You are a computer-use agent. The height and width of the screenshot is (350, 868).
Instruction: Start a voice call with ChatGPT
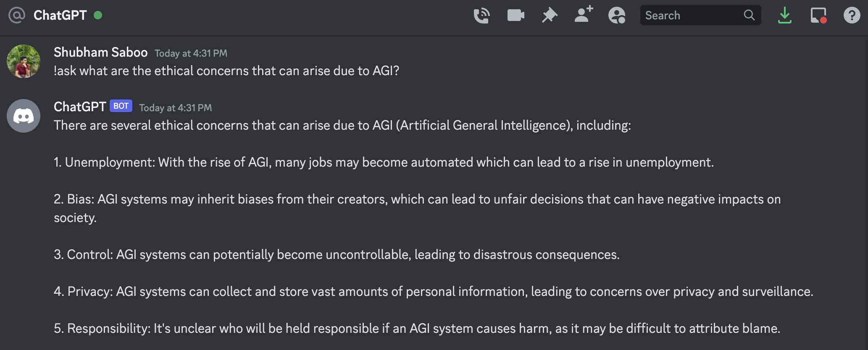click(481, 16)
